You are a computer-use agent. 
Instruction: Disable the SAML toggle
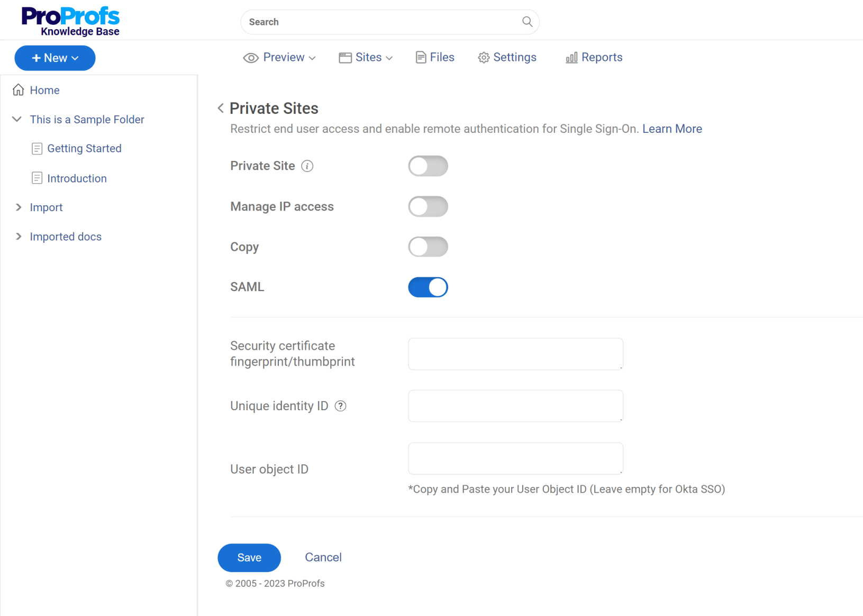tap(428, 287)
